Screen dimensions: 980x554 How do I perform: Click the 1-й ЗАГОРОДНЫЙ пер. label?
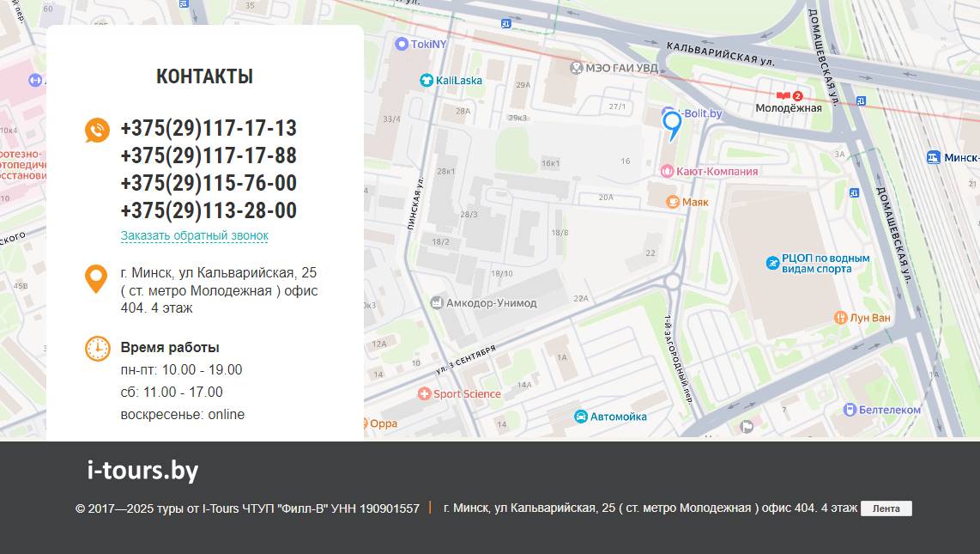[x=677, y=358]
